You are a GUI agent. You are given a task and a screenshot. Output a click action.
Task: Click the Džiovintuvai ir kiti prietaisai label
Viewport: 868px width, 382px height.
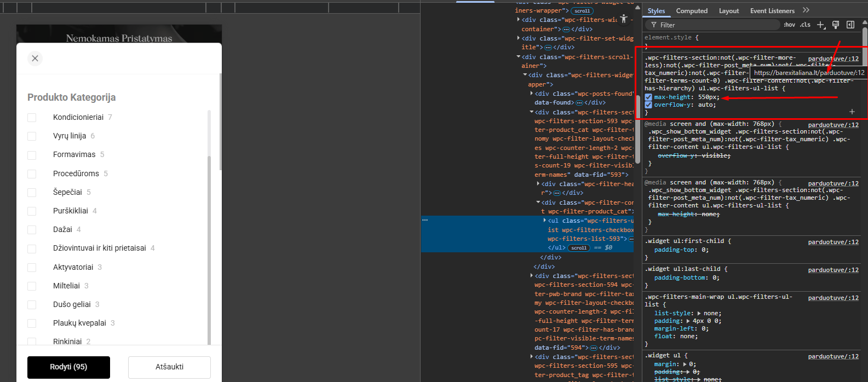(100, 248)
